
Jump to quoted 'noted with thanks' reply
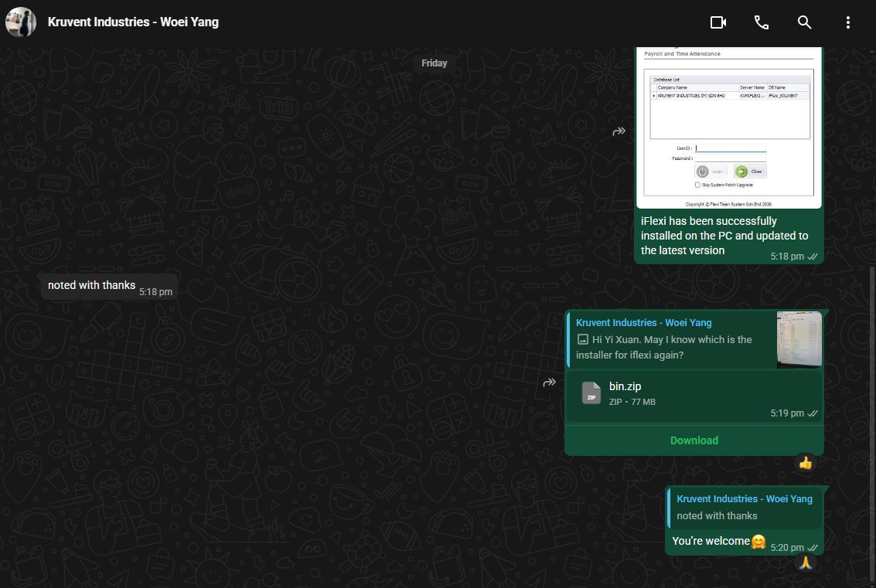tap(745, 508)
